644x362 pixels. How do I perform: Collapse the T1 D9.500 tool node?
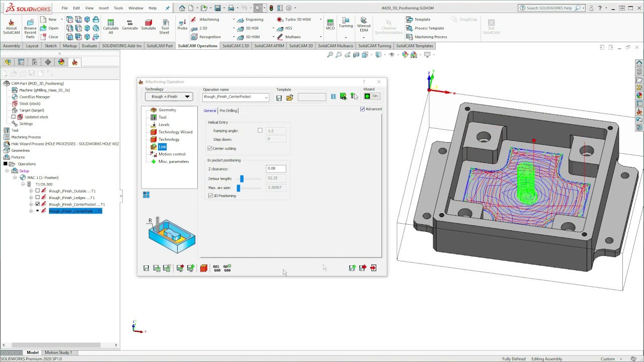(x=23, y=184)
